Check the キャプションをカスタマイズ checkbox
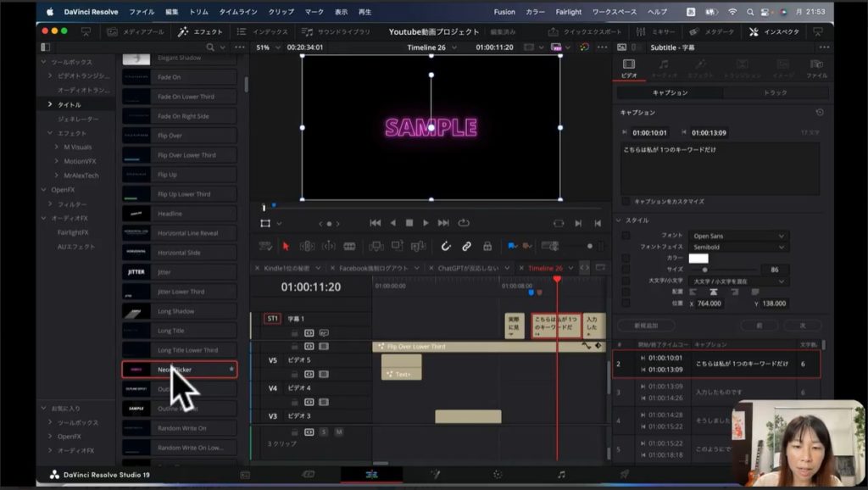The width and height of the screenshot is (868, 490). tap(626, 202)
